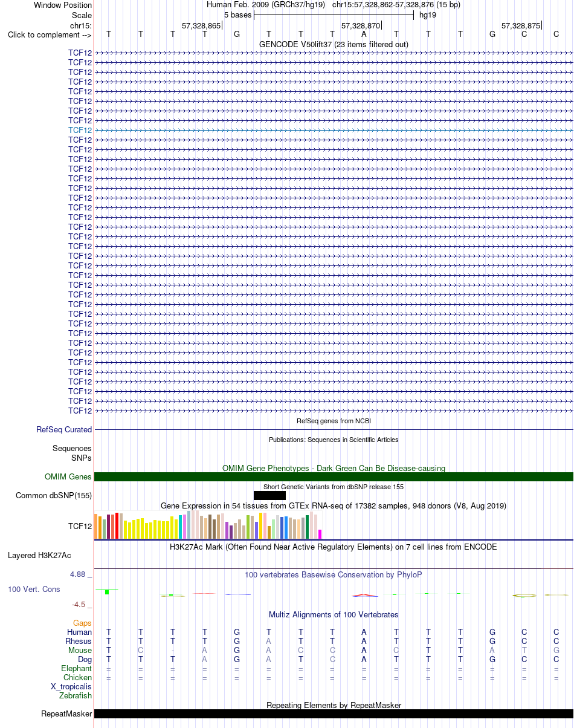Viewport: 574px width, 728px height.
Task: Click the '5 bases' scale text
Action: click(237, 15)
